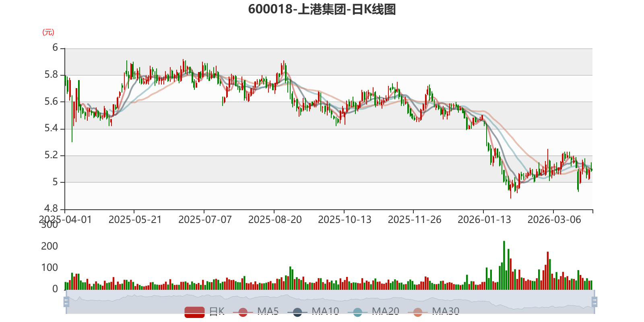Toggle MA20 legend entry
Screen dimensions: 644x322
[x=374, y=312]
